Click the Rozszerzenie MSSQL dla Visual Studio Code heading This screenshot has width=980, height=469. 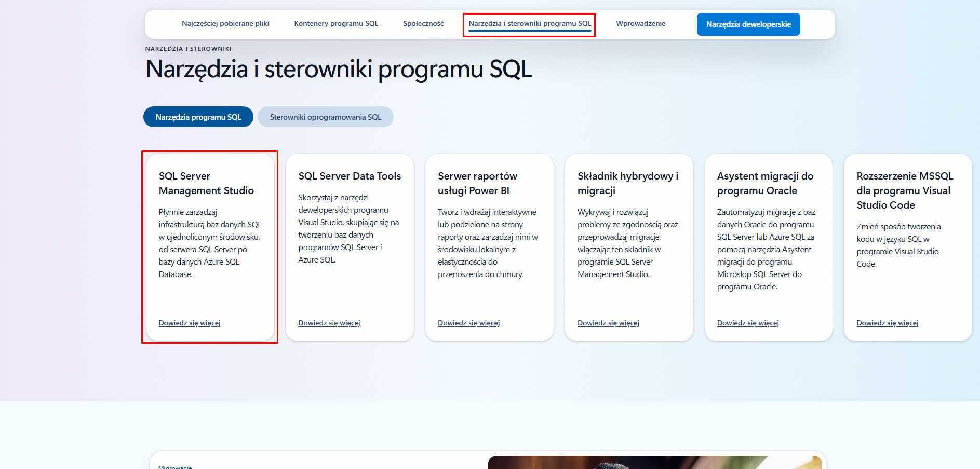[x=905, y=190]
